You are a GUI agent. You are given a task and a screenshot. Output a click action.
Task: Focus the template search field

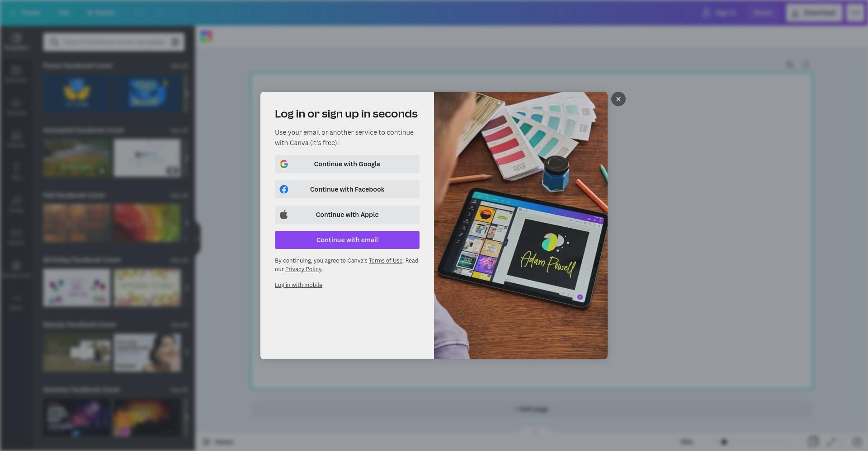point(113,42)
